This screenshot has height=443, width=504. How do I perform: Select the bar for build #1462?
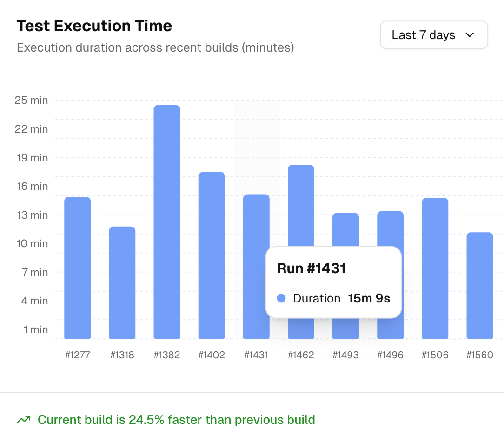[301, 205]
